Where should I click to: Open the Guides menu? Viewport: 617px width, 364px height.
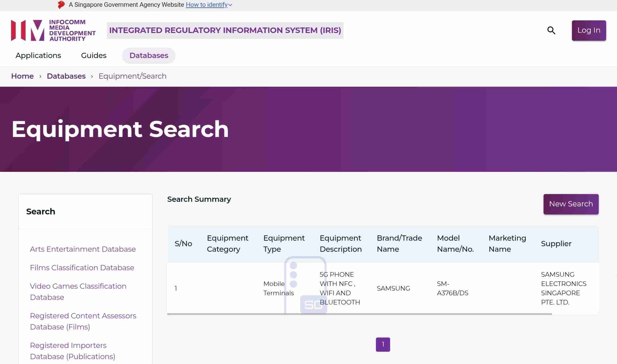pos(94,56)
